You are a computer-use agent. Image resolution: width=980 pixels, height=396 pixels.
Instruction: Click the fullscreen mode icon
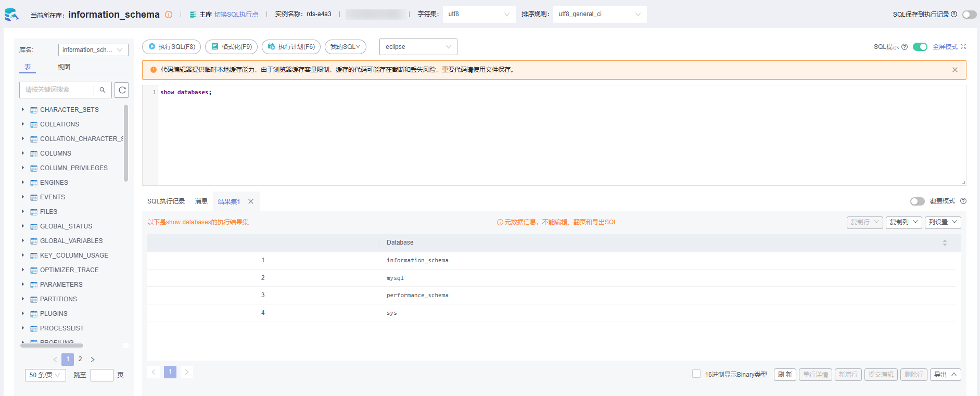(x=963, y=47)
